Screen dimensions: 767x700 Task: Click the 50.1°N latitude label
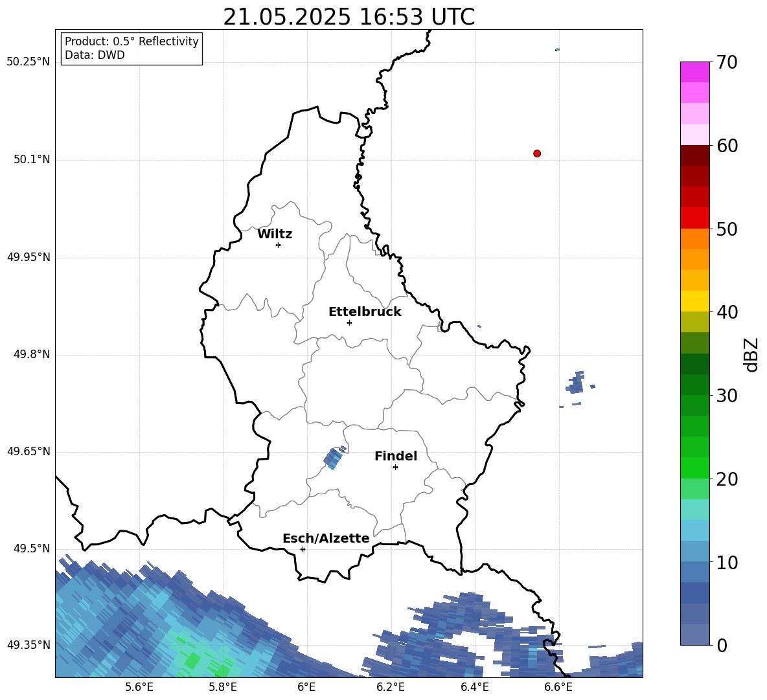[x=32, y=160]
